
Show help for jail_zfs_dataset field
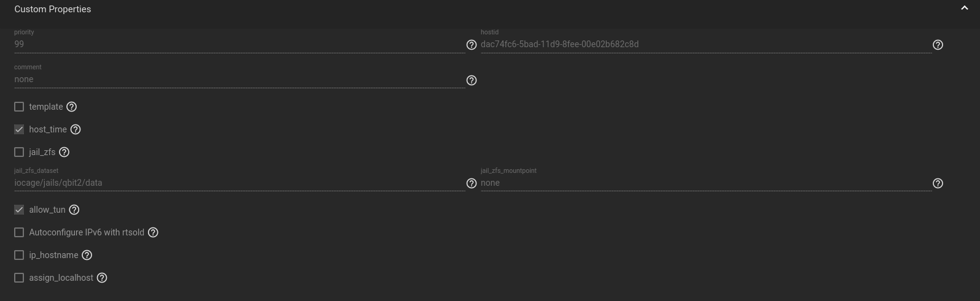point(472,183)
